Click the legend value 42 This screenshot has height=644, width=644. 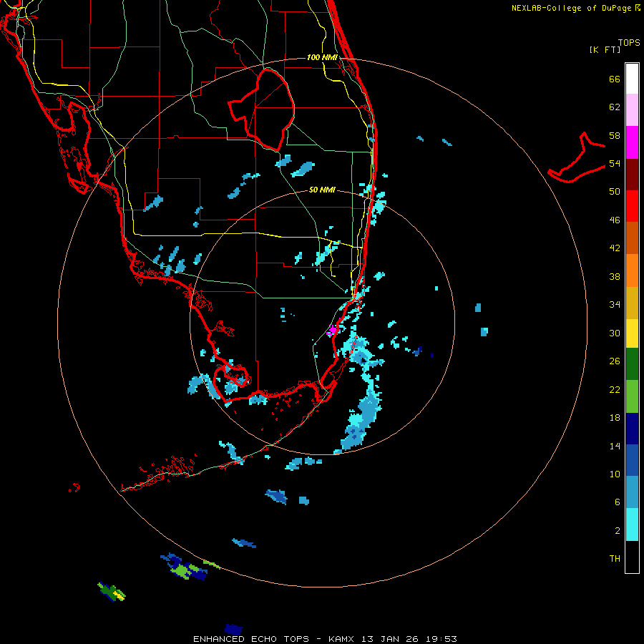(615, 248)
